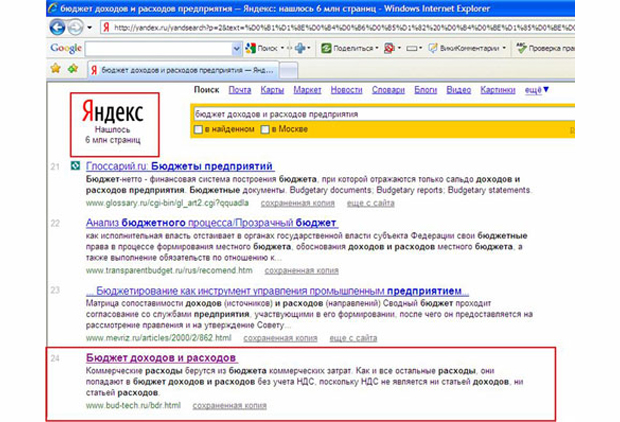620x422 pixels.
Task: Expand the dropdown next to the plus icon
Action: pos(309,48)
